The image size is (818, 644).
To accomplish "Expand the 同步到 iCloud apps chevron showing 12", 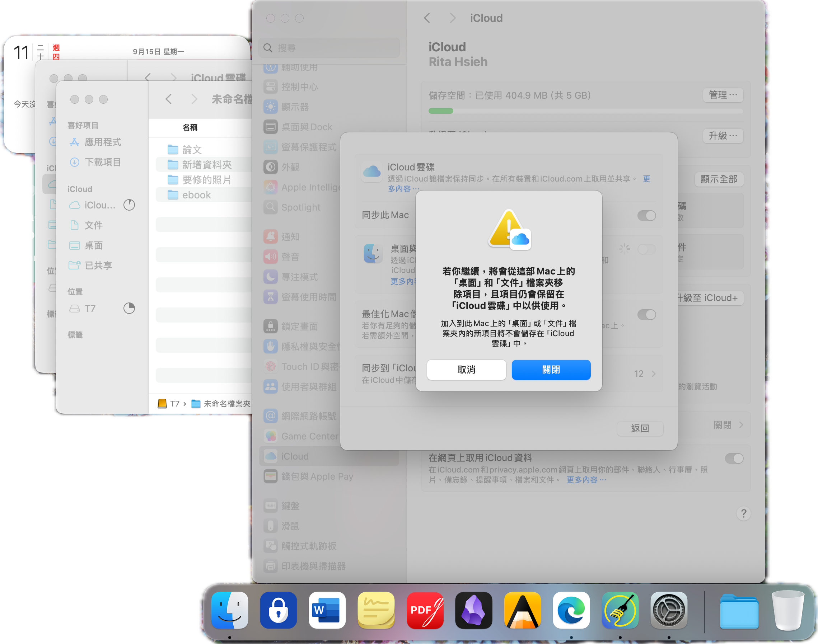I will (x=653, y=373).
